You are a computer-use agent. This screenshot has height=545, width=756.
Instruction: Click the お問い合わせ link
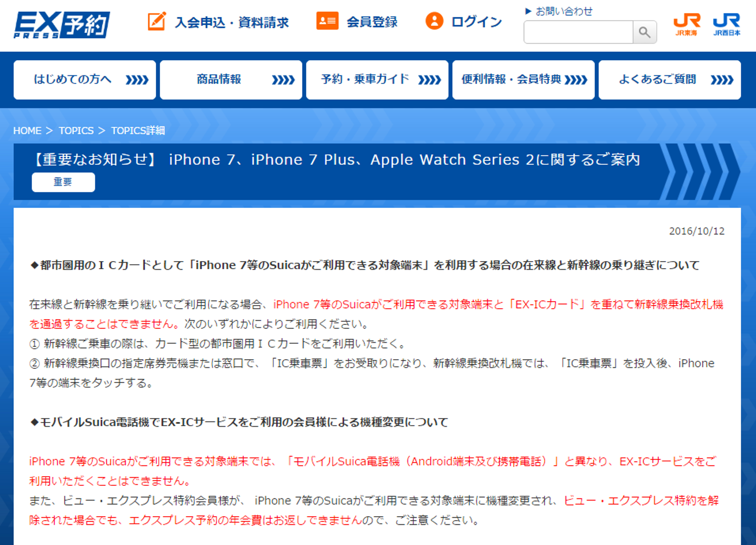(564, 11)
